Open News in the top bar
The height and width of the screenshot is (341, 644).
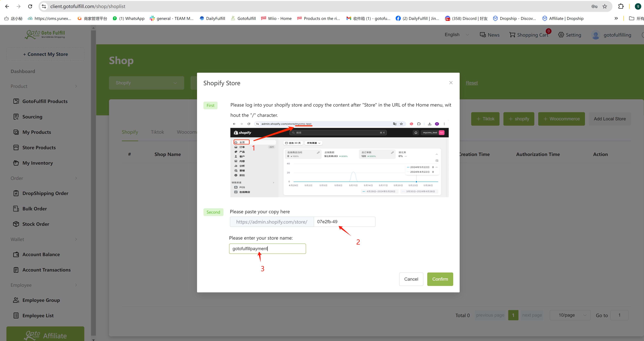pyautogui.click(x=489, y=35)
